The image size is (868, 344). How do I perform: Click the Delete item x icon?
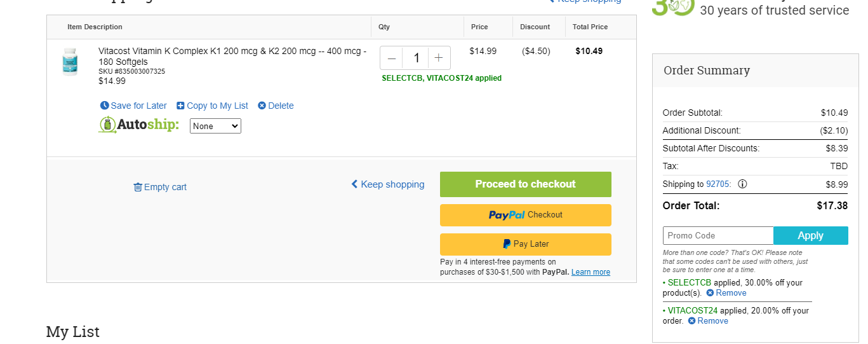coord(262,106)
